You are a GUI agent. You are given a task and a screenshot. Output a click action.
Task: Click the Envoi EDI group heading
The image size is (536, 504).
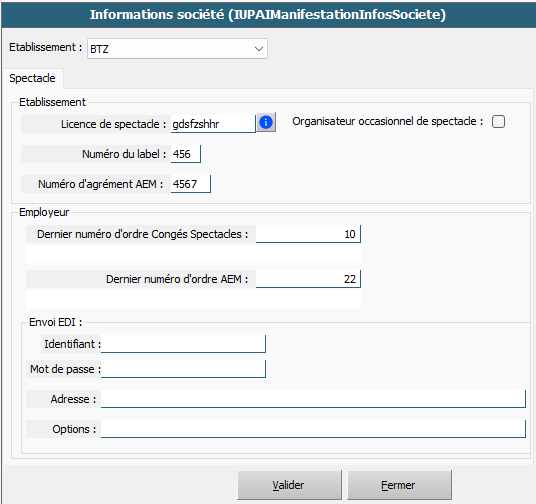pos(55,322)
